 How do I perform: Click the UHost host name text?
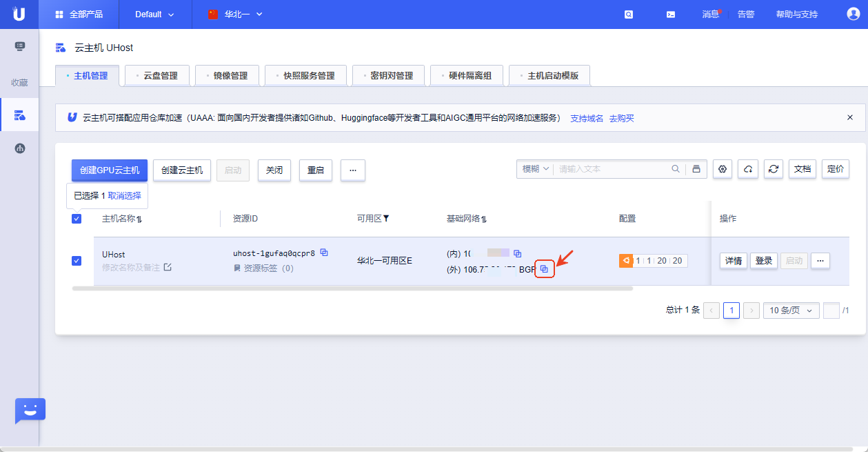114,255
